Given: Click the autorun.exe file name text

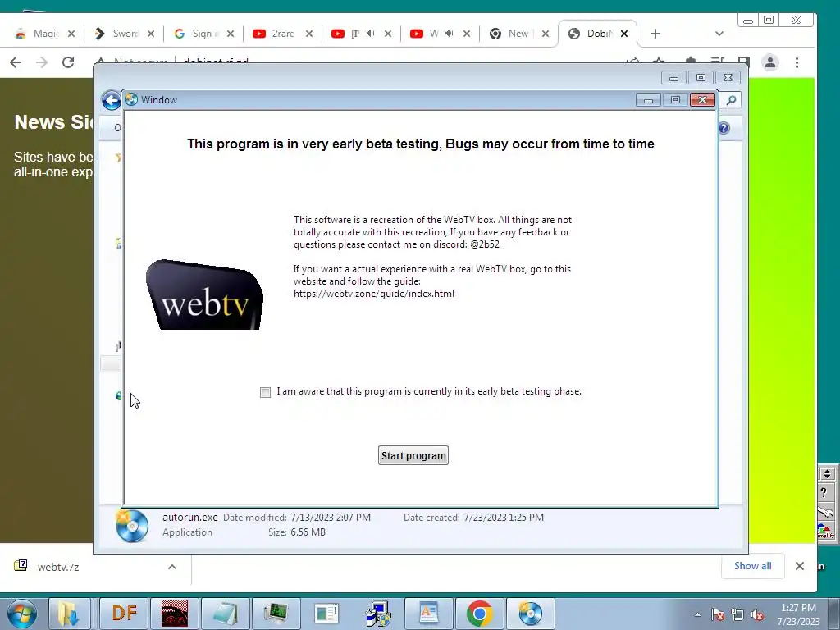Looking at the screenshot, I should (190, 518).
